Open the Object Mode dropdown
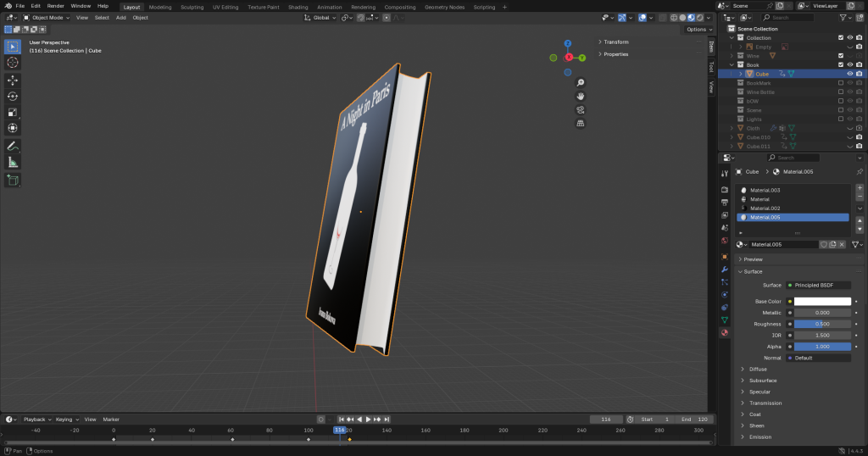 point(47,17)
